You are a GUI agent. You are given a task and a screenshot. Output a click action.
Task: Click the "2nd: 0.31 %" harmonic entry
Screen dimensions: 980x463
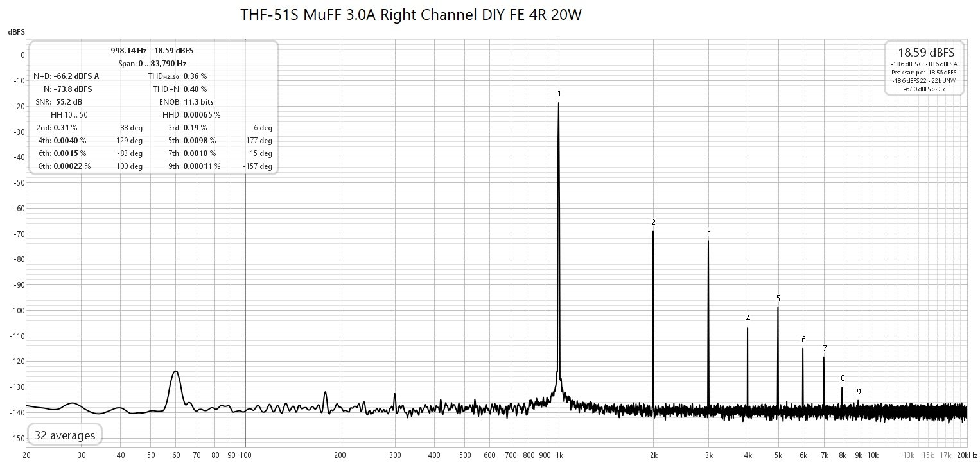(x=57, y=127)
